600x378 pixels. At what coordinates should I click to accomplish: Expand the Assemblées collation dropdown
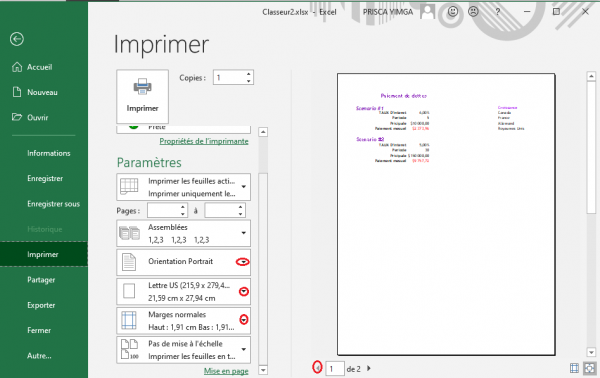[244, 233]
